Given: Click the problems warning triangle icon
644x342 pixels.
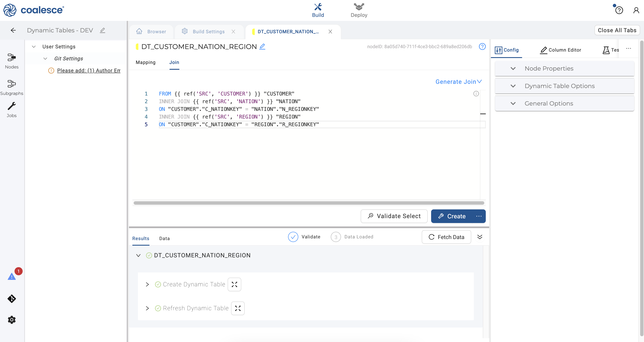Looking at the screenshot, I should pos(12,277).
